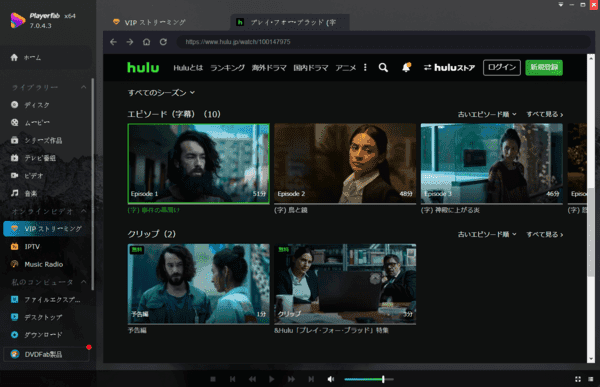The height and width of the screenshot is (387, 600).
Task: Start playback with the play button
Action: (272, 379)
